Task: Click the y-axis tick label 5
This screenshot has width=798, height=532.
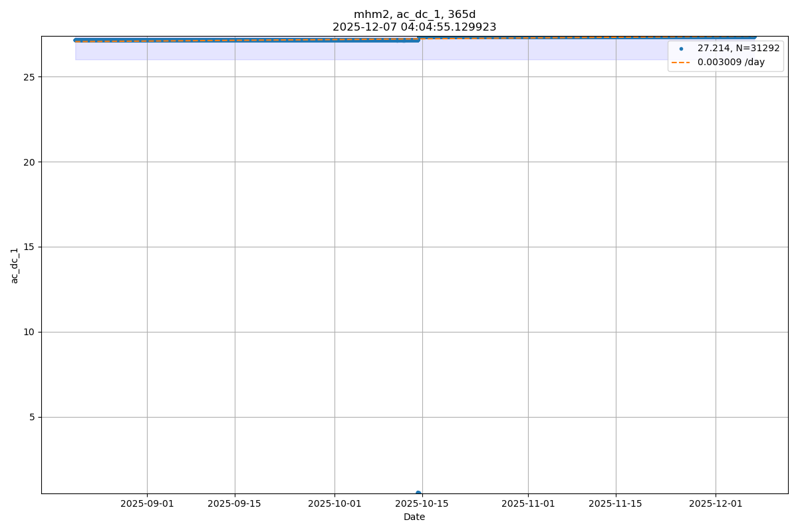Action: [x=32, y=417]
